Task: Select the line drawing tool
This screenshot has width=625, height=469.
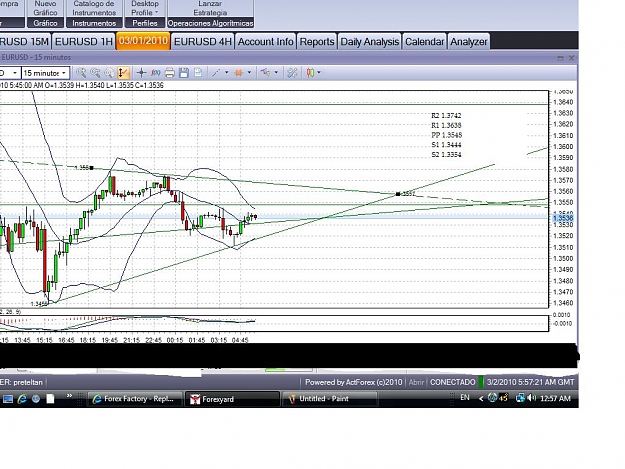Action: tap(216, 73)
